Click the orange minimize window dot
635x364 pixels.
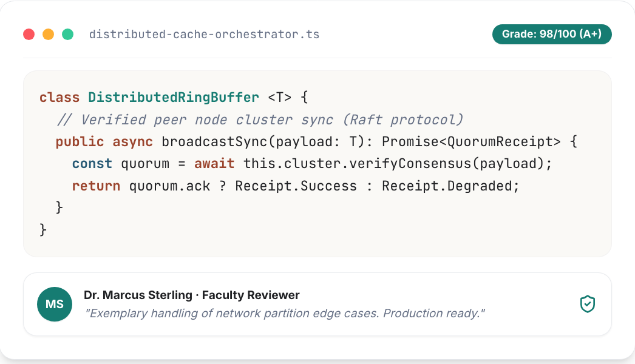[48, 35]
